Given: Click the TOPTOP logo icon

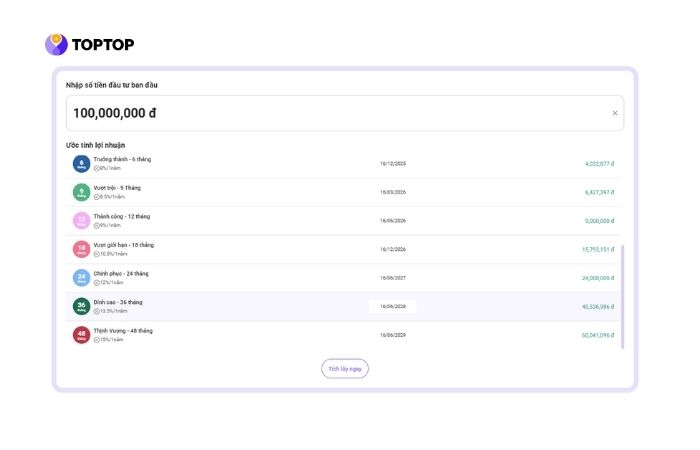Looking at the screenshot, I should (56, 44).
